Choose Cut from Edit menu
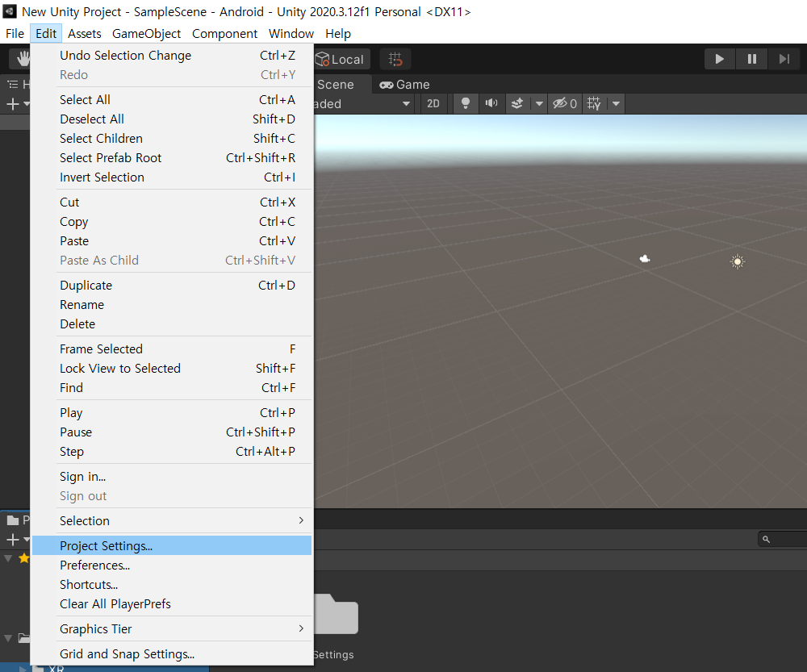Screen dimensions: 807x672 pos(172,202)
